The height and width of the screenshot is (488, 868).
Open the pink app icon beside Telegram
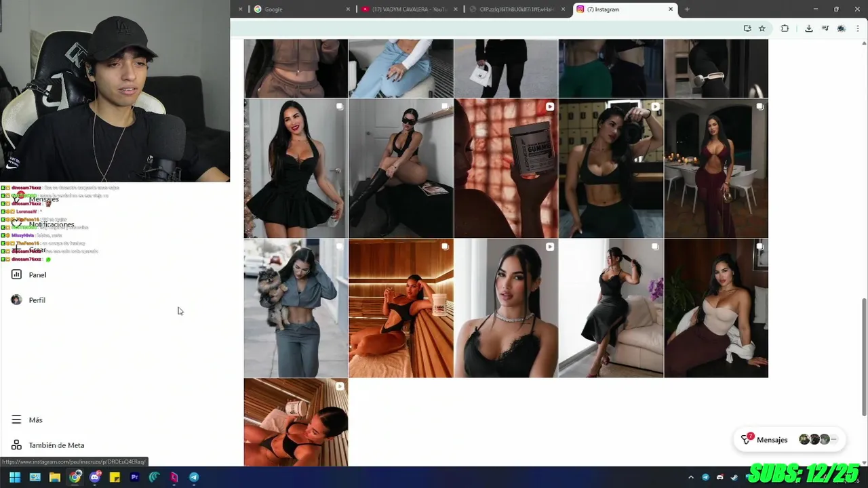click(174, 477)
